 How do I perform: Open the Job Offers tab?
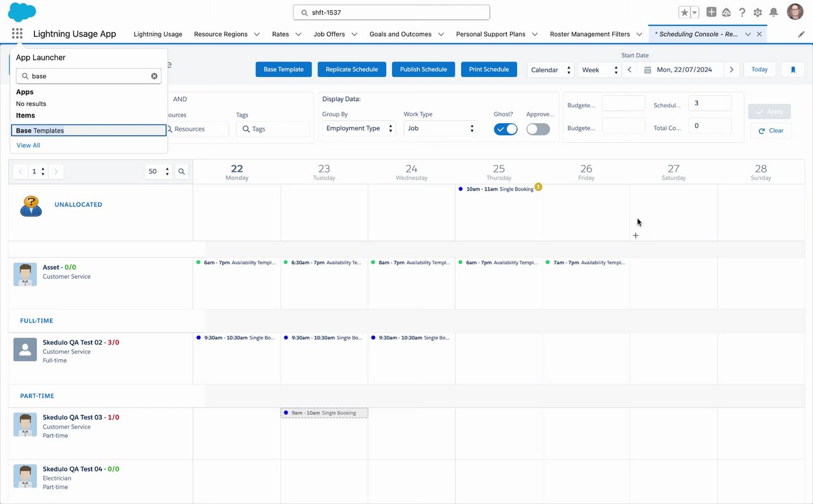[329, 34]
